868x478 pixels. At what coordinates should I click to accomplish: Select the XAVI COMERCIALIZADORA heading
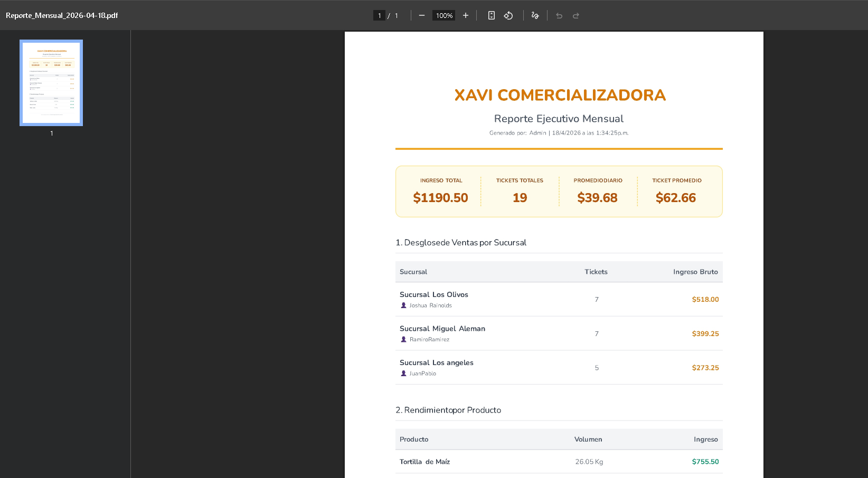point(559,95)
